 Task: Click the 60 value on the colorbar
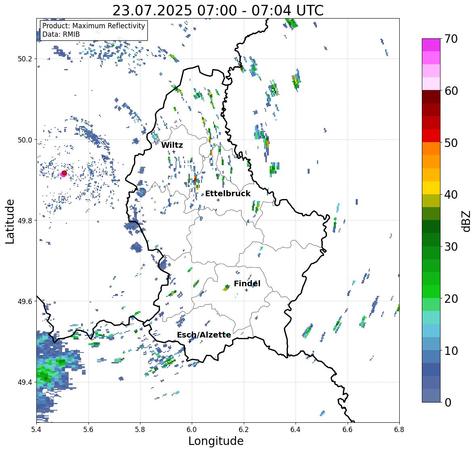[x=451, y=91]
